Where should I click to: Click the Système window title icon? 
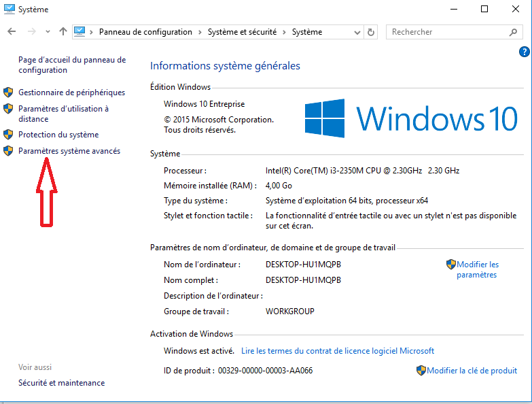click(9, 9)
